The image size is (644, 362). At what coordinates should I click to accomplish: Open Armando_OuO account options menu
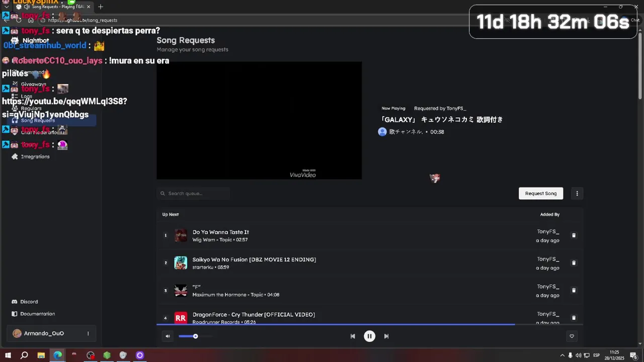click(88, 333)
